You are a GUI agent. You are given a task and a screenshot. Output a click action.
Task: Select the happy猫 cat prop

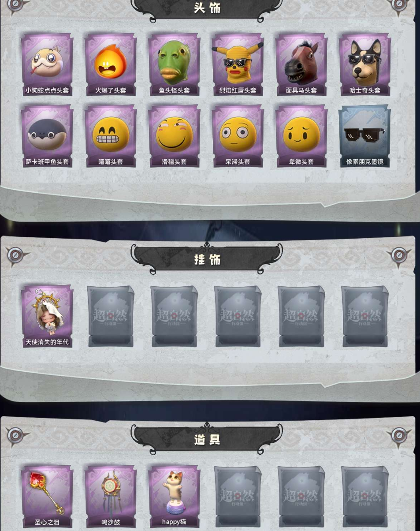tap(174, 497)
